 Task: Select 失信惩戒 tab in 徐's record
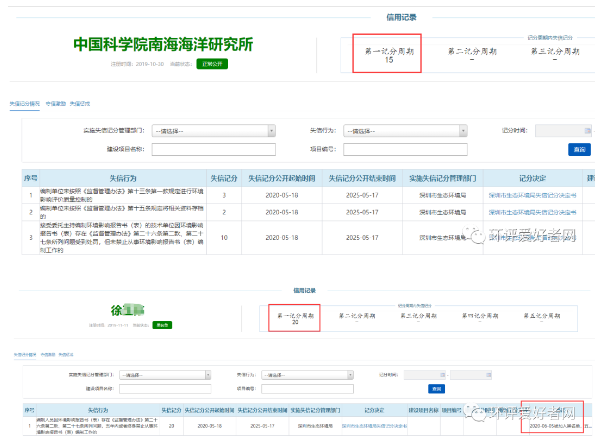click(66, 355)
